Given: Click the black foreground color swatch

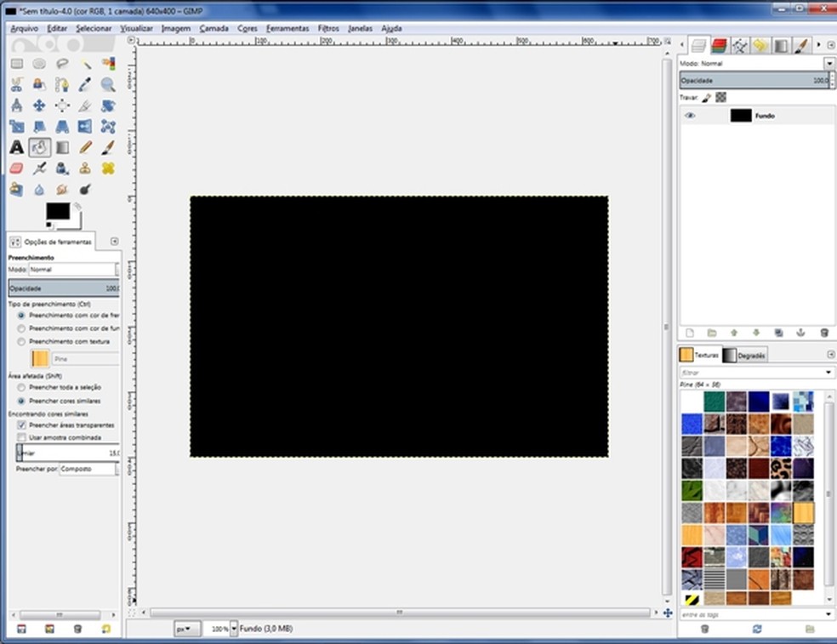Looking at the screenshot, I should coord(58,211).
